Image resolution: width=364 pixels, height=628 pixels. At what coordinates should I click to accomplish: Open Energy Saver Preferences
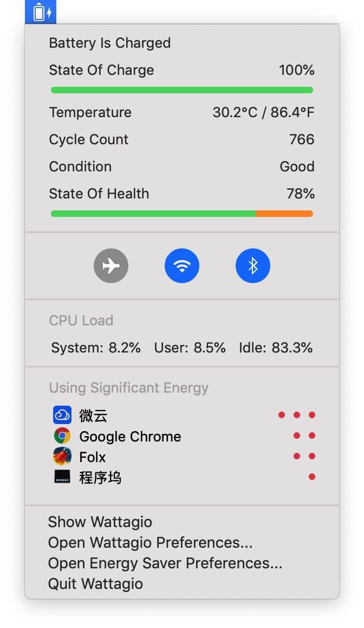point(165,563)
